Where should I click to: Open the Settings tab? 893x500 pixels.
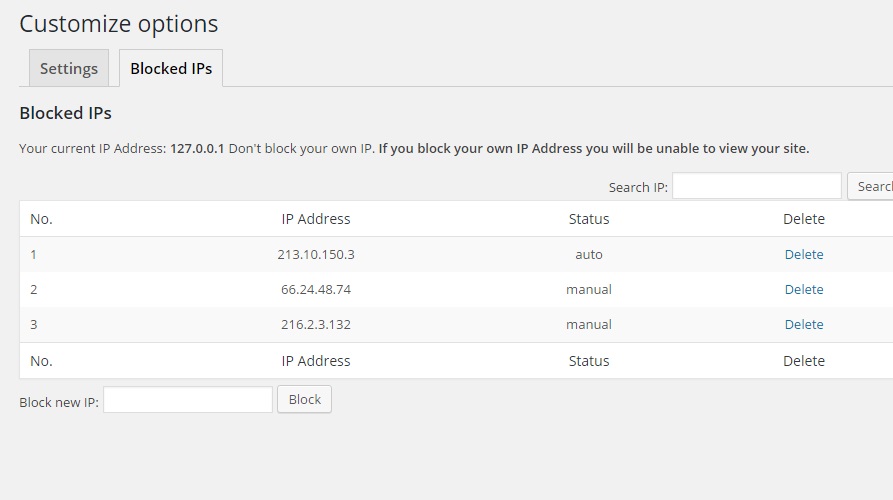pyautogui.click(x=68, y=68)
